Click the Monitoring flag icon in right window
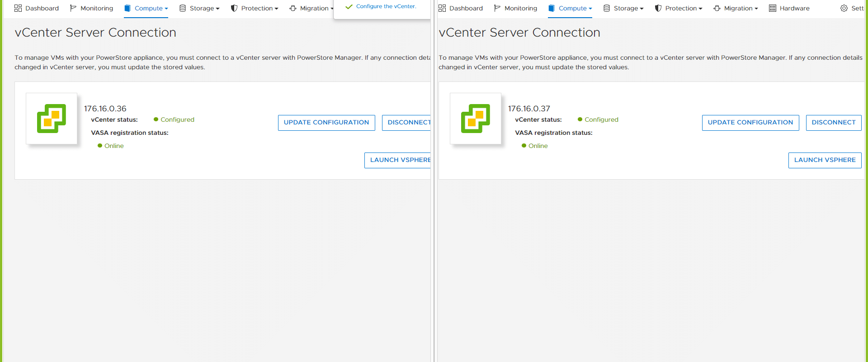Screen dimensions: 868x362 click(497, 8)
